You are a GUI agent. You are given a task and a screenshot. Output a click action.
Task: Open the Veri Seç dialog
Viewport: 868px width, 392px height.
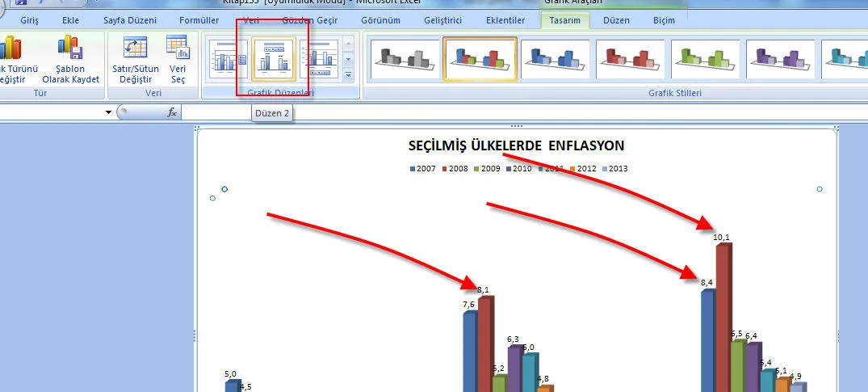(x=178, y=58)
